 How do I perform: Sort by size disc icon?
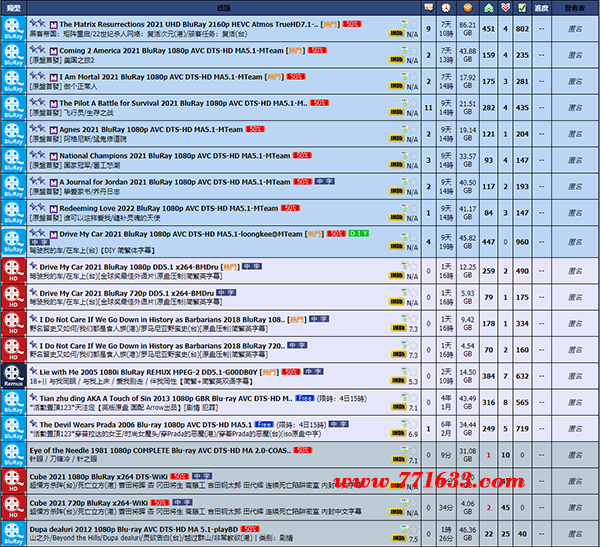tap(467, 8)
